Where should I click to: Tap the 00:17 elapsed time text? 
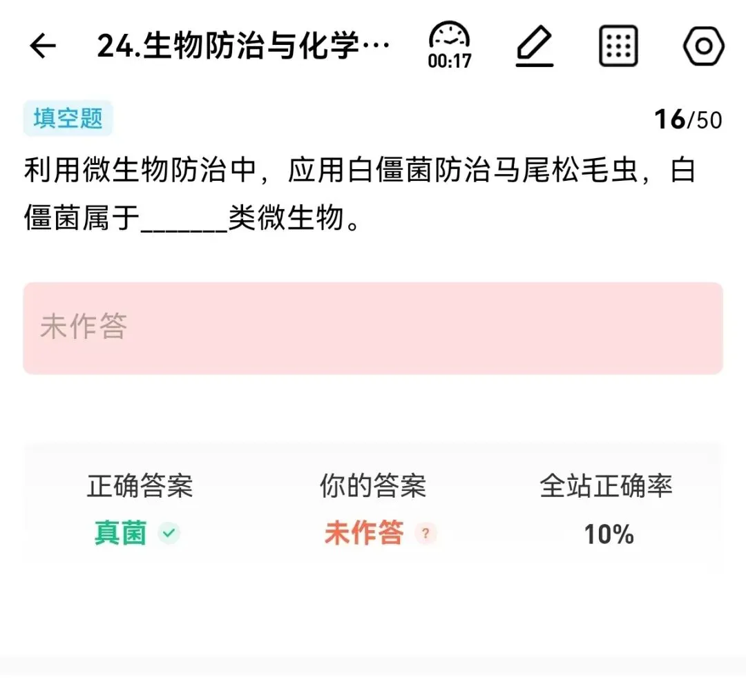(x=449, y=61)
